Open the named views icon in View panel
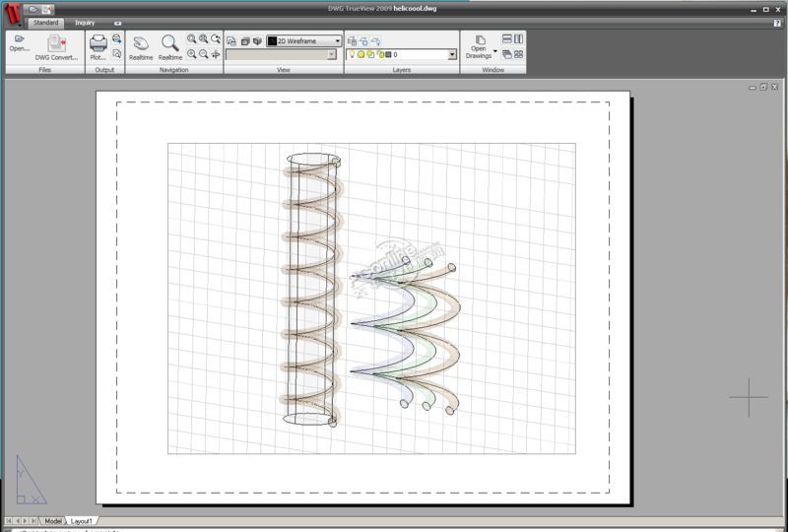Image resolution: width=788 pixels, height=532 pixels. (231, 41)
